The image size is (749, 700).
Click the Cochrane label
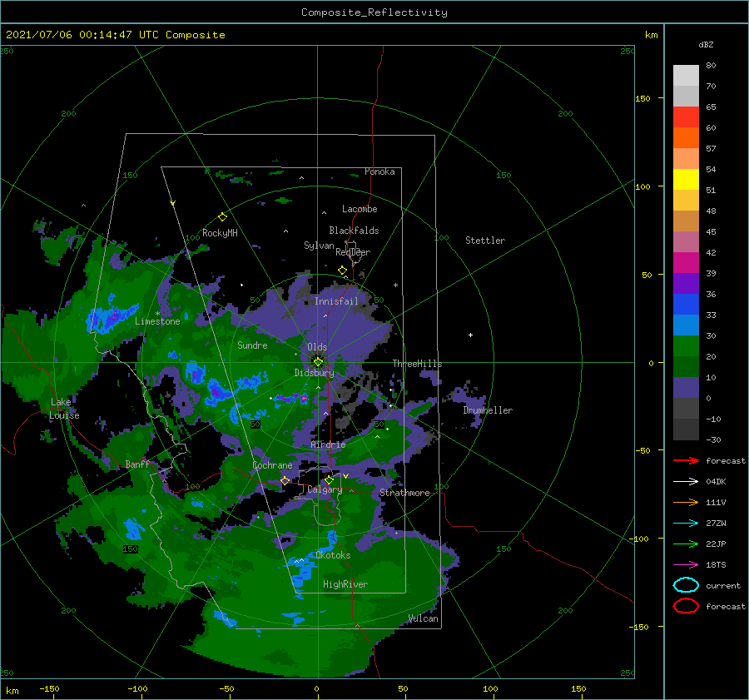click(x=272, y=465)
